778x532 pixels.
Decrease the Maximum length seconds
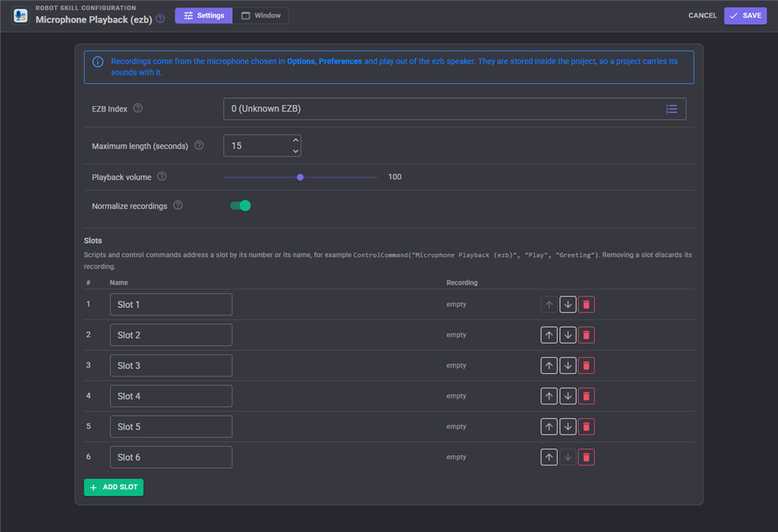296,151
